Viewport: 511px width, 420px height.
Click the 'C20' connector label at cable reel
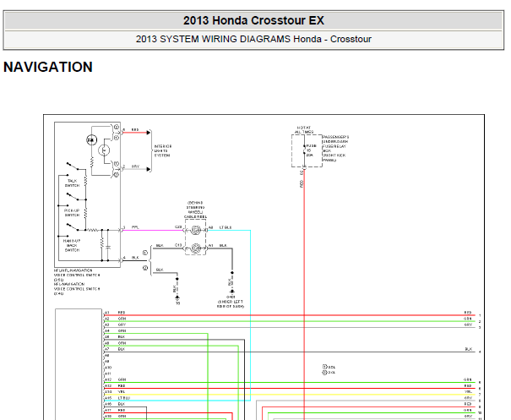[x=178, y=227]
